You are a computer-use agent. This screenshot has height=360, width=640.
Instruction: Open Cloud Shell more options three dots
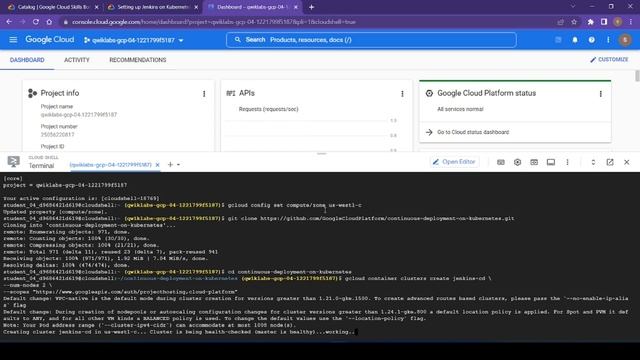[567, 162]
